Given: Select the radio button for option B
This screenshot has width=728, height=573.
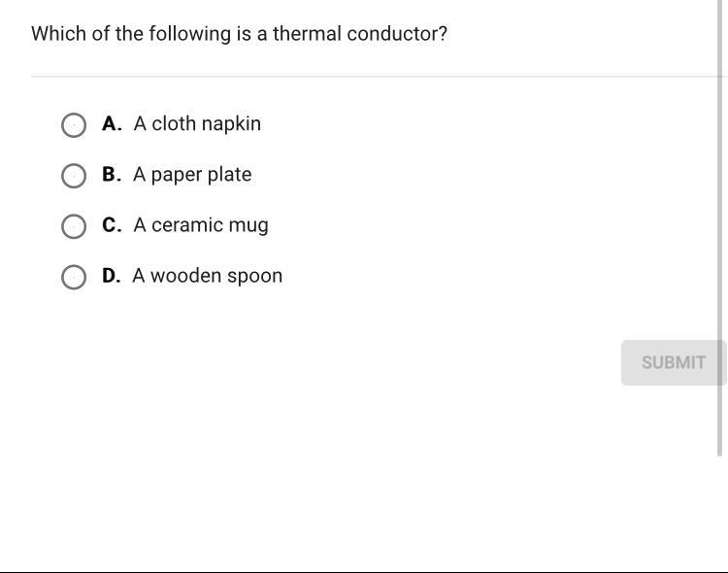Looking at the screenshot, I should (x=73, y=176).
